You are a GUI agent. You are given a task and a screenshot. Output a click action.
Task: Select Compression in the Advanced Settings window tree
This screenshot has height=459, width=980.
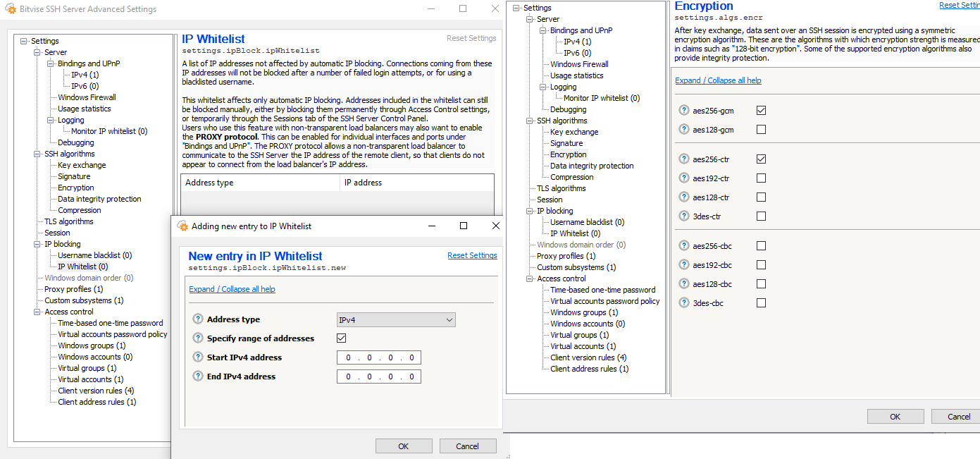click(79, 210)
